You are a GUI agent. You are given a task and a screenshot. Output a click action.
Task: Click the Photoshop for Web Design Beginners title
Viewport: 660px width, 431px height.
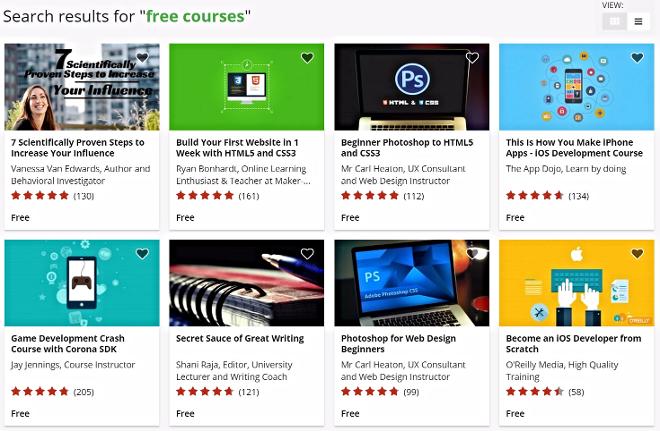(x=398, y=344)
